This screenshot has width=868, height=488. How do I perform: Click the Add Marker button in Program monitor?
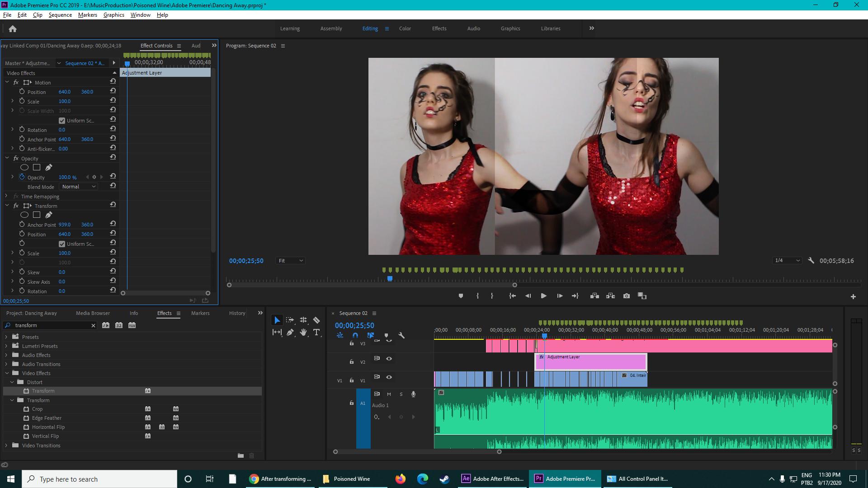pos(461,296)
